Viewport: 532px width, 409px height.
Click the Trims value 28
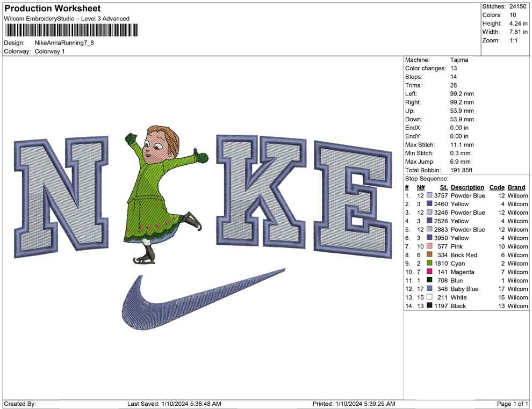454,85
